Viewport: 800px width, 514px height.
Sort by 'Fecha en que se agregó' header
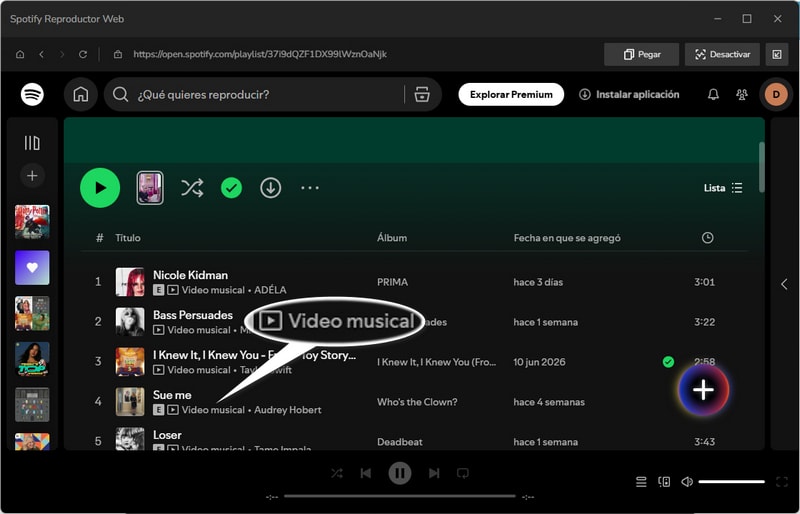(x=567, y=238)
